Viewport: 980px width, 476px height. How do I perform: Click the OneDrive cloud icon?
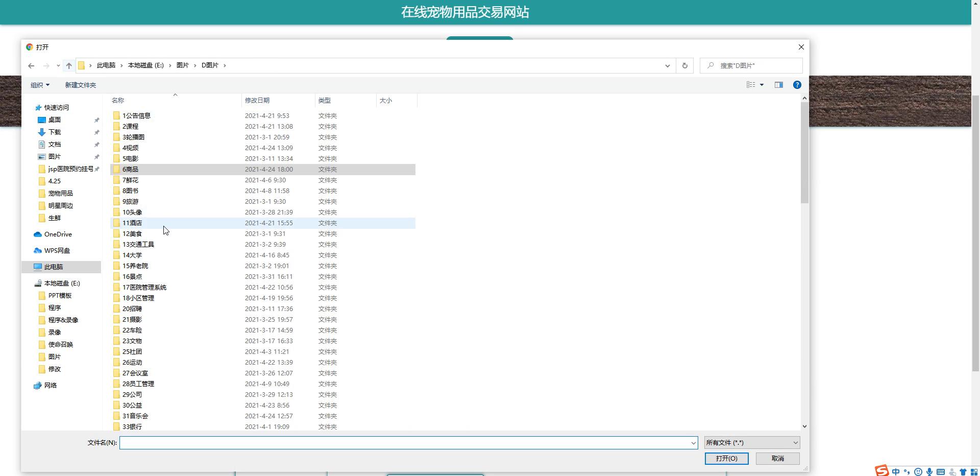(37, 234)
